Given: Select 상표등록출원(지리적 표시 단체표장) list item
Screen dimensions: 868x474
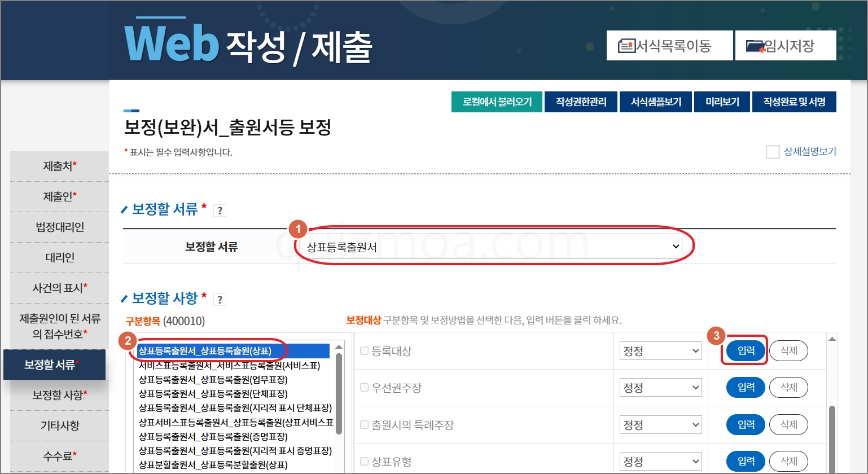Looking at the screenshot, I should click(x=235, y=408).
